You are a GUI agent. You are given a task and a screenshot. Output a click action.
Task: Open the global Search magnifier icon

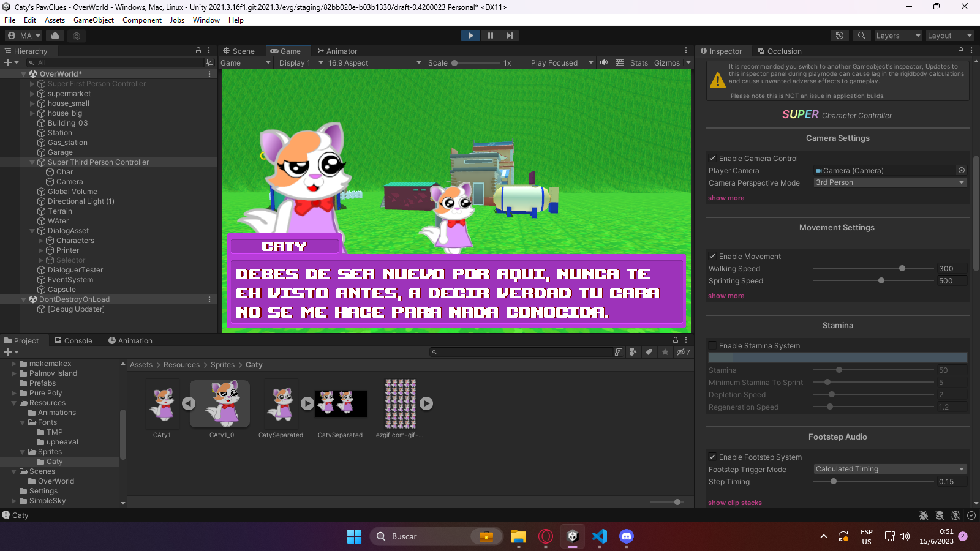pos(862,36)
